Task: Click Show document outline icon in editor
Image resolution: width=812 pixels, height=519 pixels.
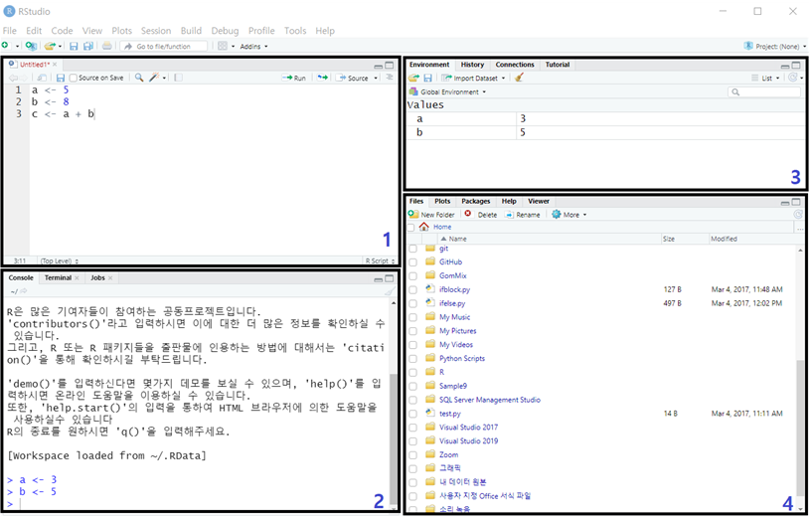Action: point(390,78)
